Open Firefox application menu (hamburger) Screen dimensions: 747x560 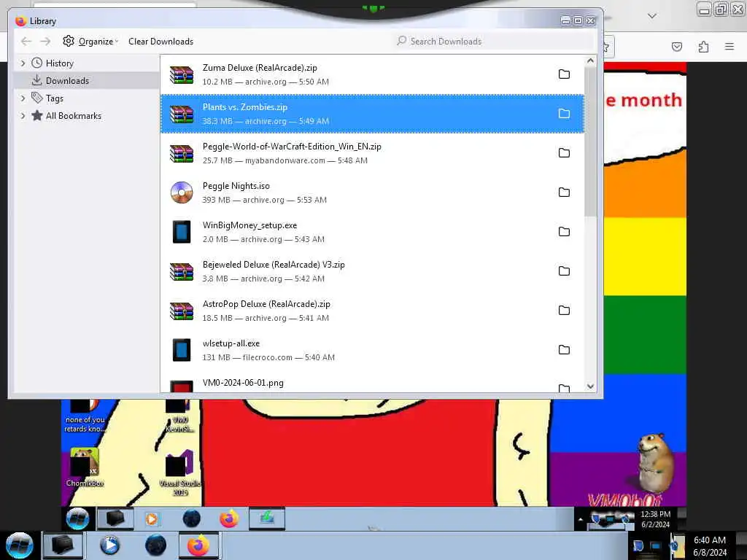[x=729, y=47]
